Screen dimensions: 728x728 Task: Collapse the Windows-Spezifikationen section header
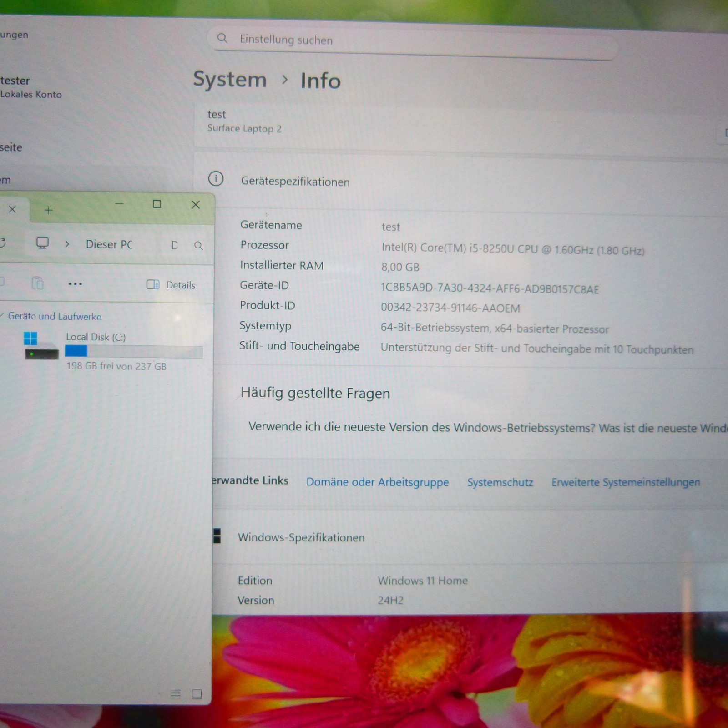point(470,537)
